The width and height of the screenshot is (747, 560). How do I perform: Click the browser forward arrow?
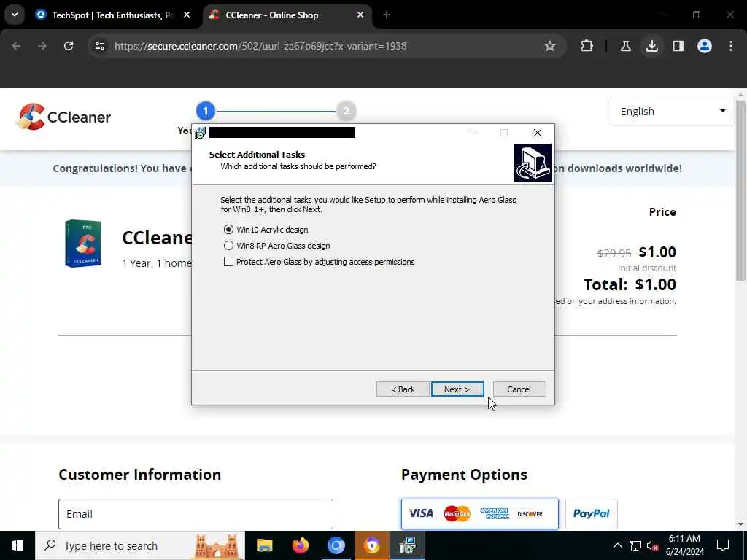click(x=42, y=46)
